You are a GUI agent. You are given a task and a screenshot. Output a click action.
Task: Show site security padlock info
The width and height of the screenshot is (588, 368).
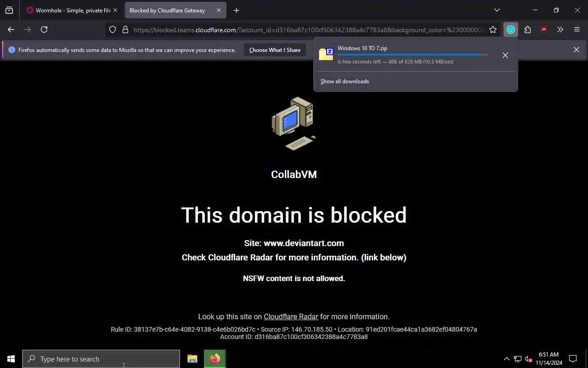pyautogui.click(x=125, y=29)
